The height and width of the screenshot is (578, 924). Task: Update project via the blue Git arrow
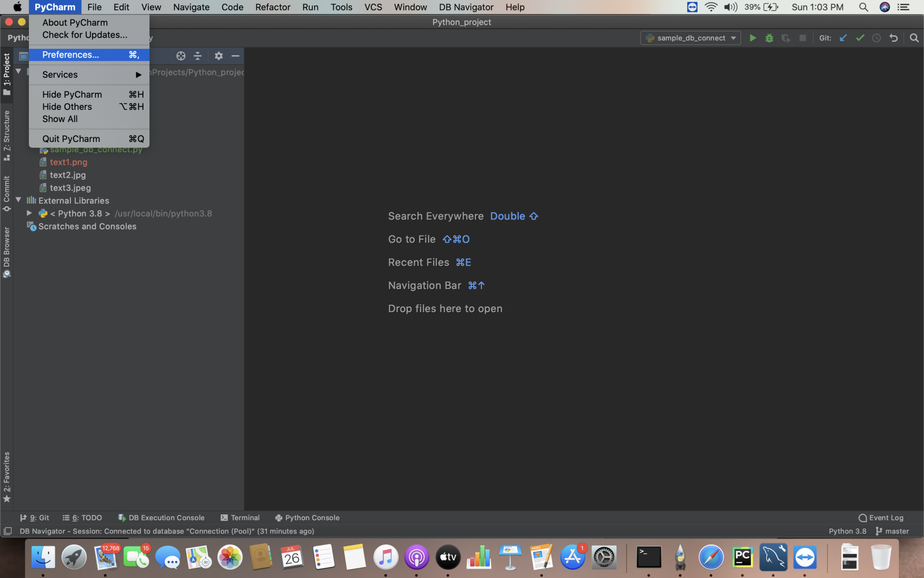tap(843, 38)
